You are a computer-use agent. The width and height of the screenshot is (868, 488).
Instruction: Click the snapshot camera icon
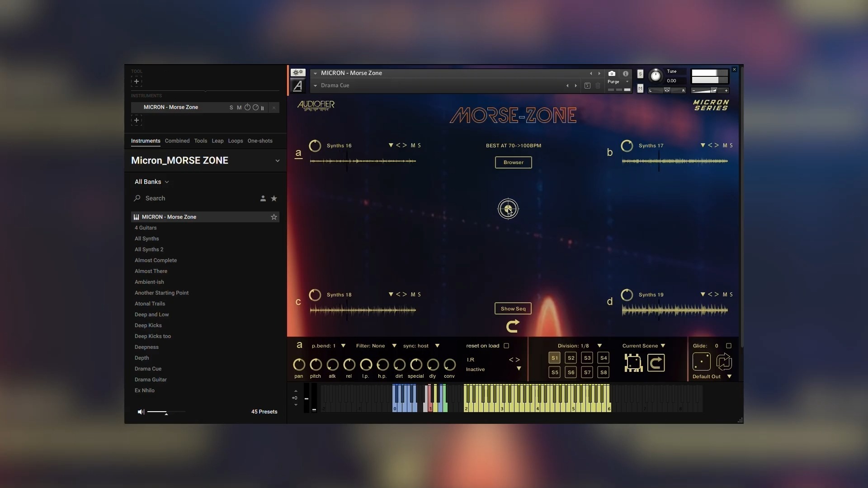tap(612, 74)
